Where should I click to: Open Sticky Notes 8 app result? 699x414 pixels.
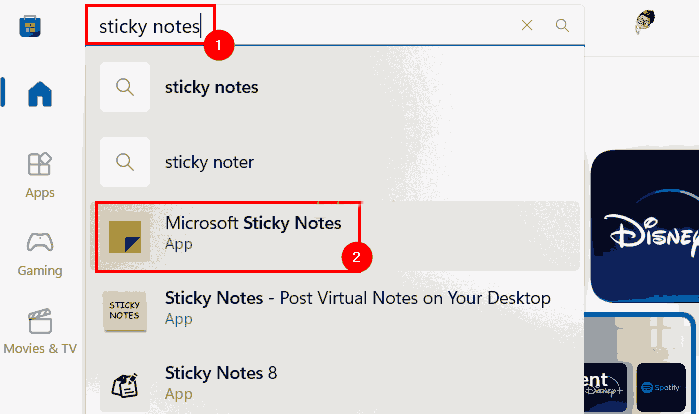click(334, 385)
